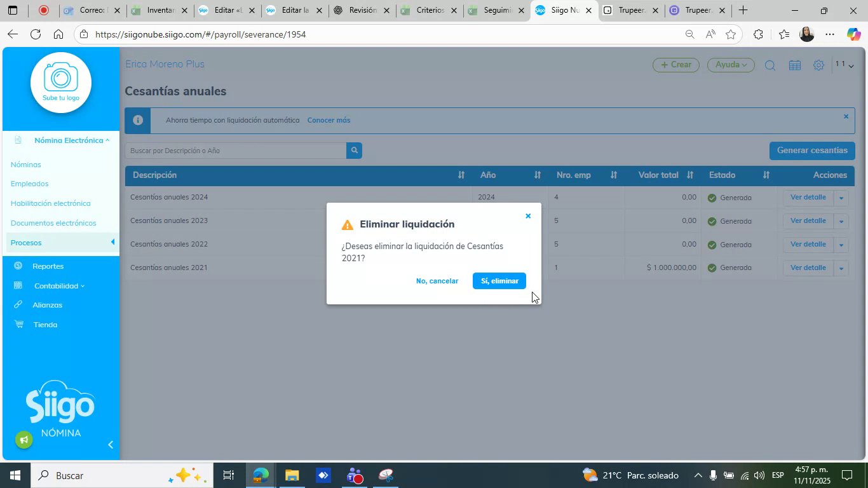Open Alianzas in the sidebar
This screenshot has height=488, width=868.
tap(47, 305)
